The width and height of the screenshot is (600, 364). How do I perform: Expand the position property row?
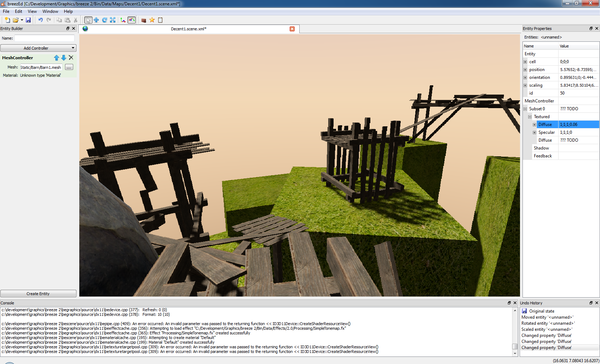(525, 70)
